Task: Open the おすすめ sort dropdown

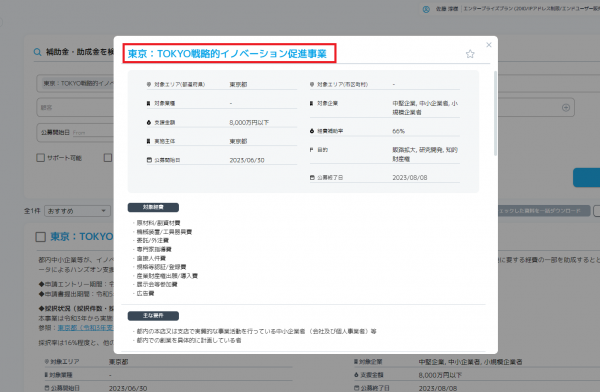Action: (x=77, y=211)
